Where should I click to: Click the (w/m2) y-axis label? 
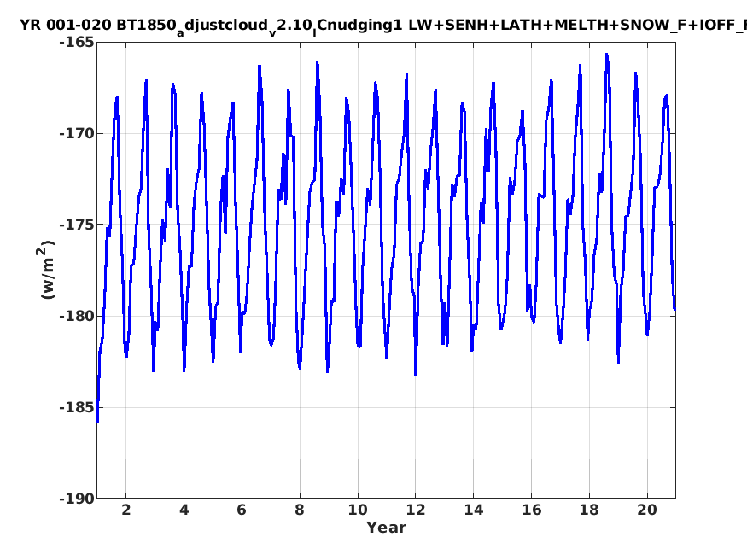[x=45, y=270]
